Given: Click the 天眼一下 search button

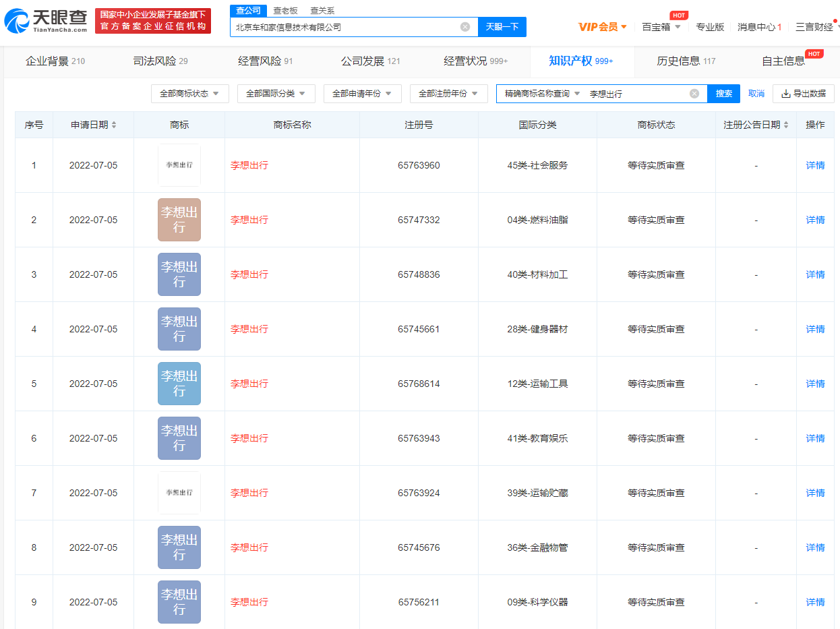Looking at the screenshot, I should point(502,27).
